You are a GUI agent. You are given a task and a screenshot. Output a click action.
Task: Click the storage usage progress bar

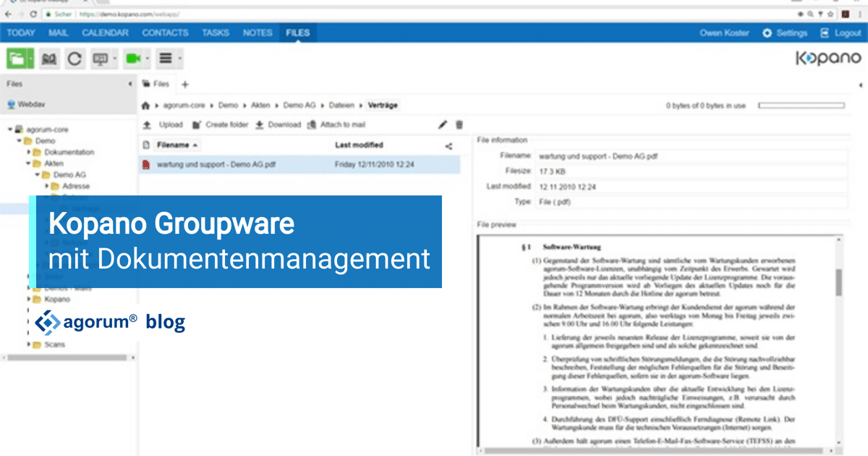click(x=803, y=106)
